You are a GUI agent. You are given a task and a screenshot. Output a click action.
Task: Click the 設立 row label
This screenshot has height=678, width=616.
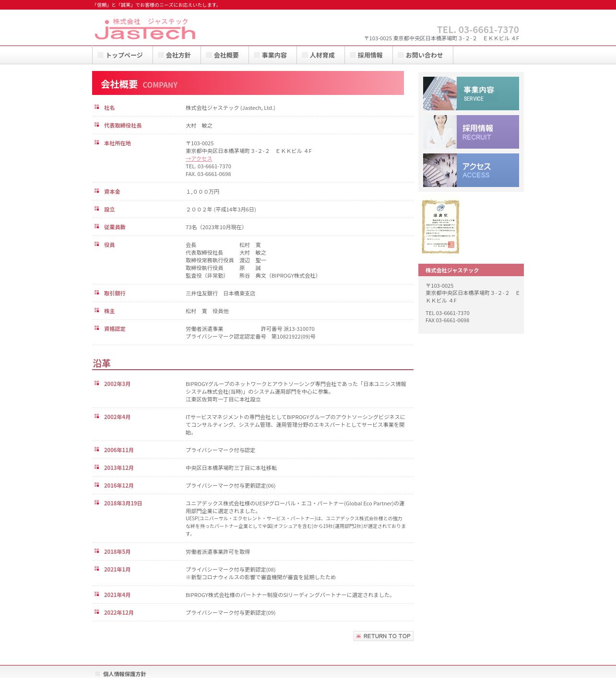pos(109,210)
